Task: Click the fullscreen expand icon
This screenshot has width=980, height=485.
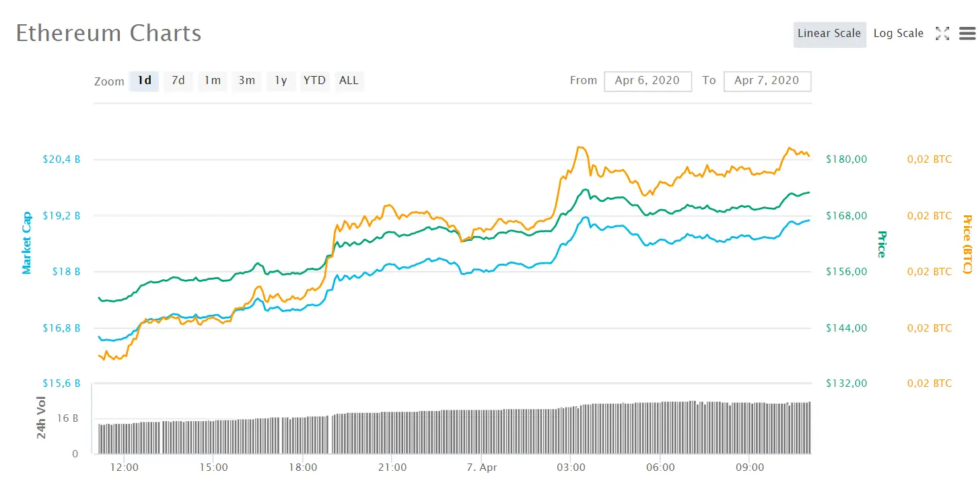Action: point(942,33)
